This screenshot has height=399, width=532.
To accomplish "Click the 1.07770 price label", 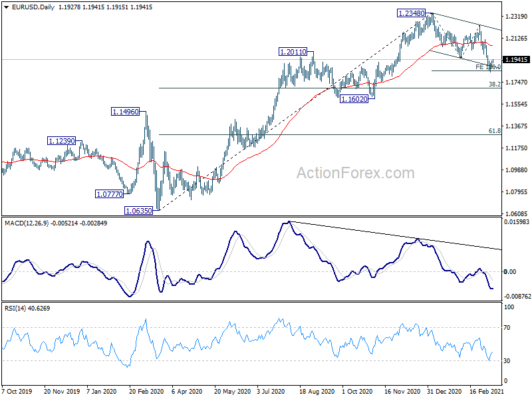I will 110,194.
